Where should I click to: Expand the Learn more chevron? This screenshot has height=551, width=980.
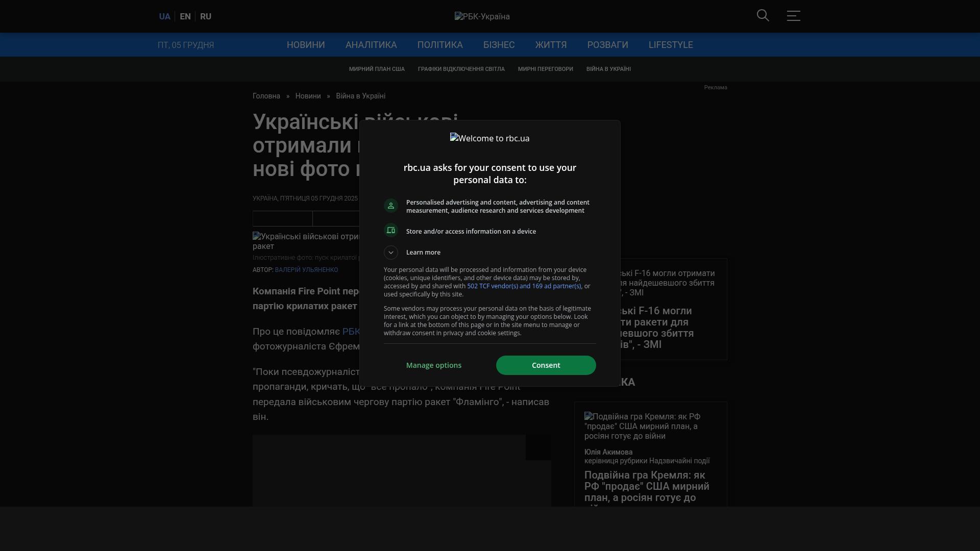click(x=391, y=253)
